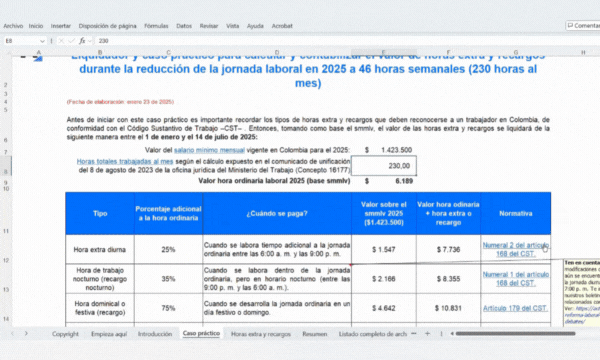Open the Listado completo de arch sheet tab
600x360 pixels.
(x=373, y=334)
